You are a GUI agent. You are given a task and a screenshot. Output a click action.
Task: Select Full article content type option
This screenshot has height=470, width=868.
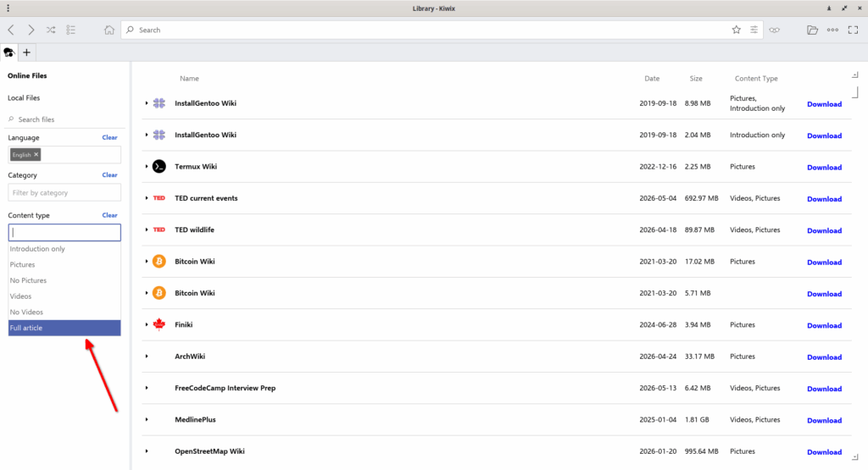tap(64, 328)
